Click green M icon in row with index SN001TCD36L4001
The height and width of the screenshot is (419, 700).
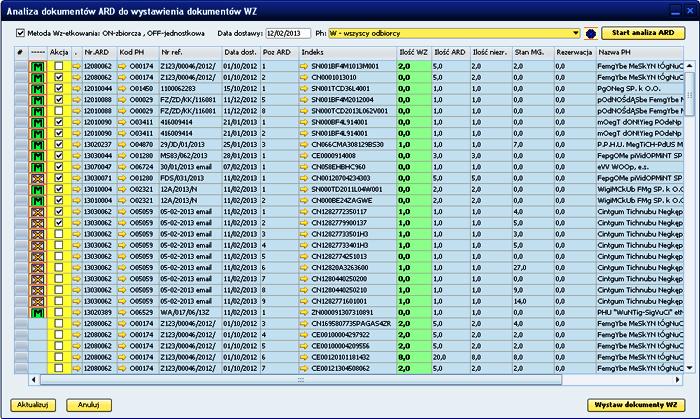pos(38,89)
